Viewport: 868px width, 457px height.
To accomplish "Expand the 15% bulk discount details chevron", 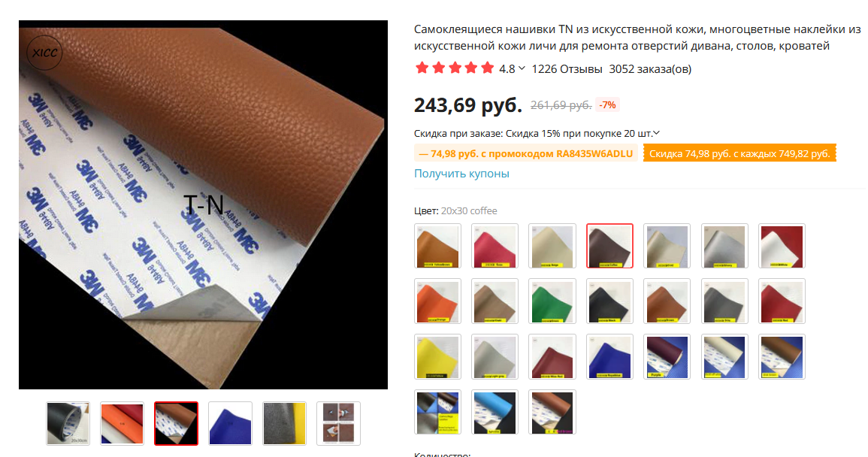I will (656, 134).
